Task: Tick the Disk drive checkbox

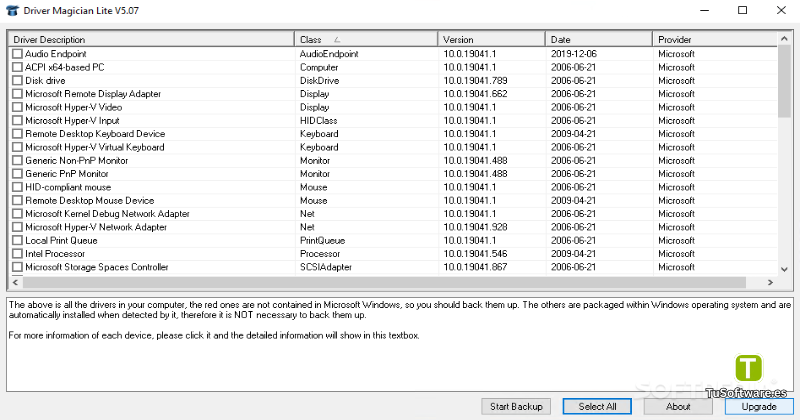Action: 17,80
